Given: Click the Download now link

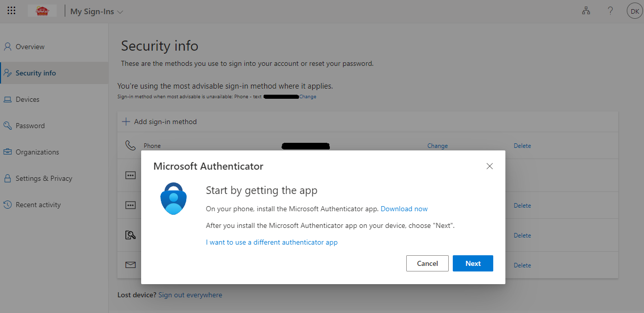Looking at the screenshot, I should pos(404,209).
